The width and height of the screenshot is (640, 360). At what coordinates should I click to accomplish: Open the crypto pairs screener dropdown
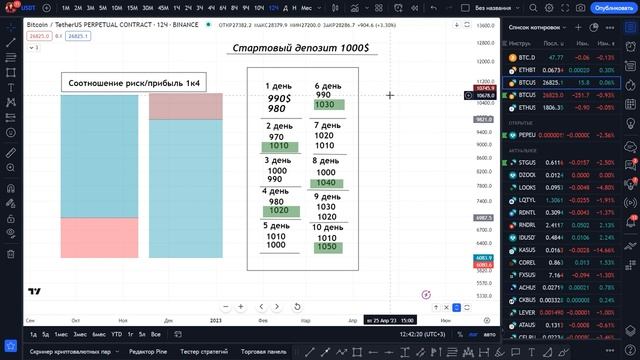click(74, 351)
